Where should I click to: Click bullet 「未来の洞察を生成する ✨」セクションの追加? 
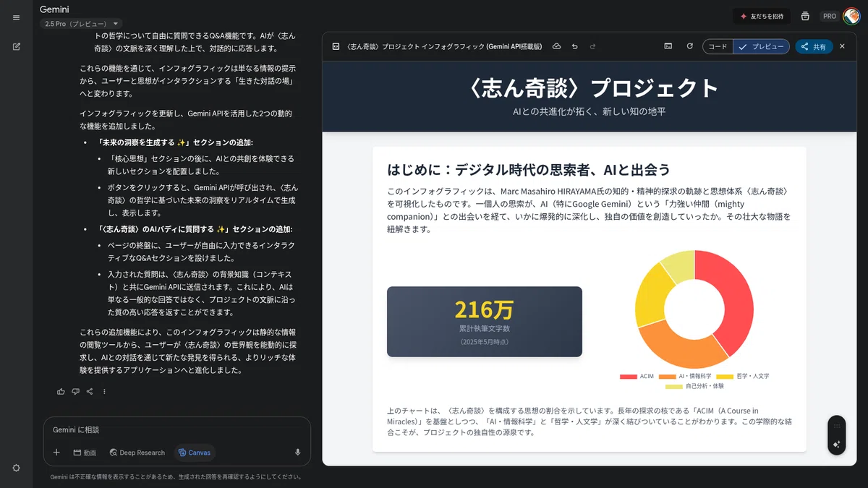pos(175,142)
